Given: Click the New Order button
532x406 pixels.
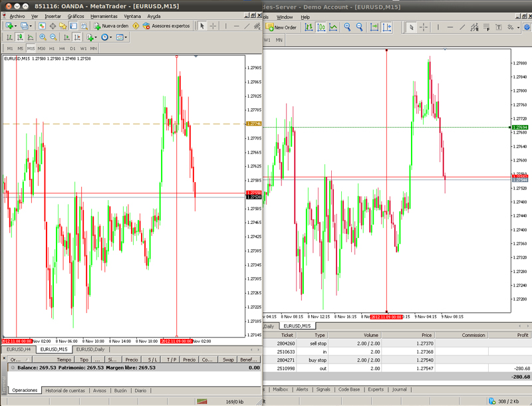Looking at the screenshot, I should pyautogui.click(x=281, y=27).
